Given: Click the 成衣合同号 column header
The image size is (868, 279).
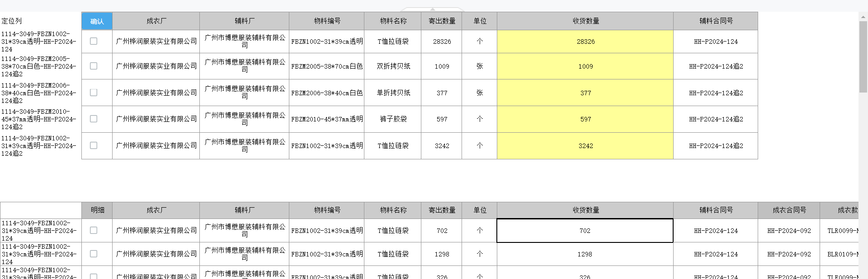Looking at the screenshot, I should (x=789, y=210).
